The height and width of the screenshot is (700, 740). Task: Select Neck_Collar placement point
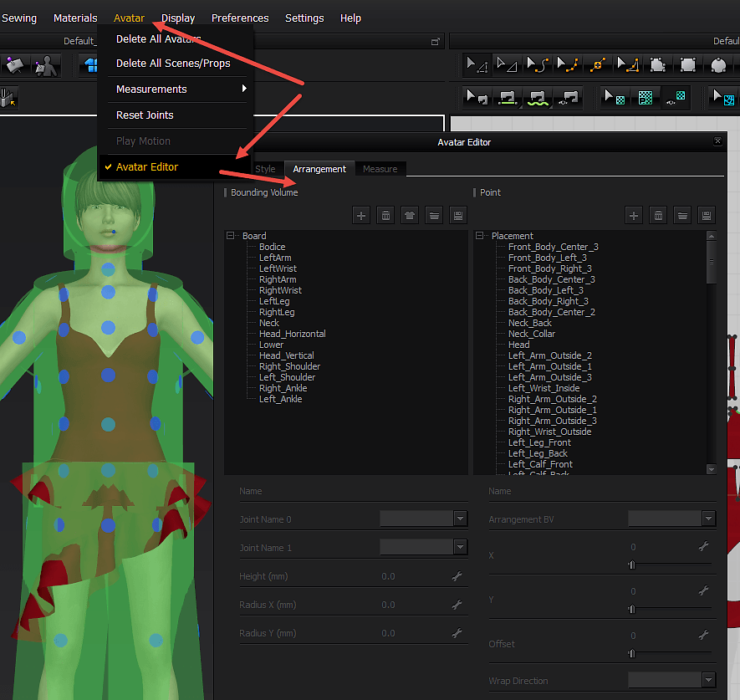tap(532, 334)
